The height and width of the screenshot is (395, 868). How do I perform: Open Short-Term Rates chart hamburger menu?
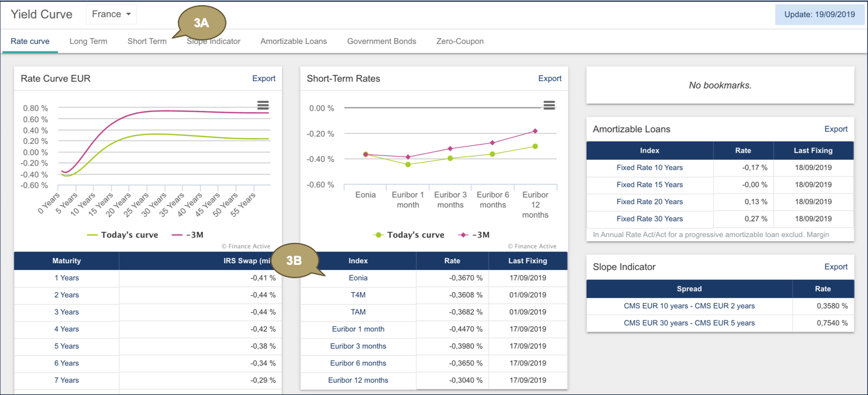click(x=549, y=105)
